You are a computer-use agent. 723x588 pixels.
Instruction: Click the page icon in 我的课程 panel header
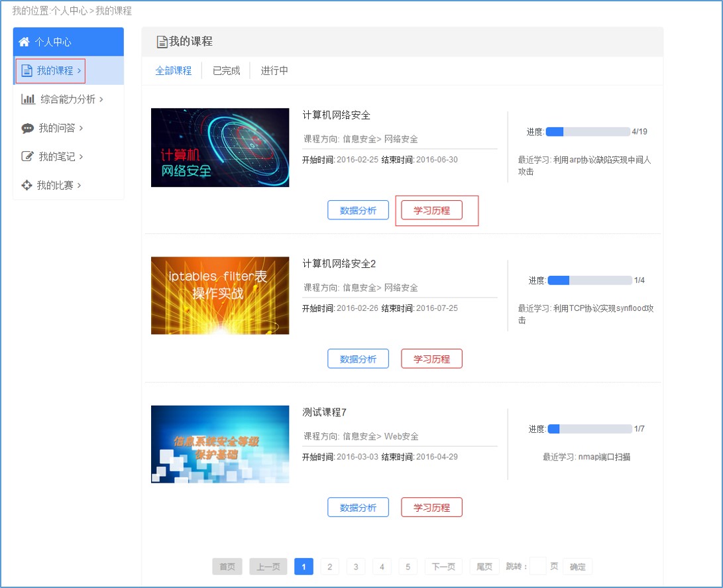(162, 42)
